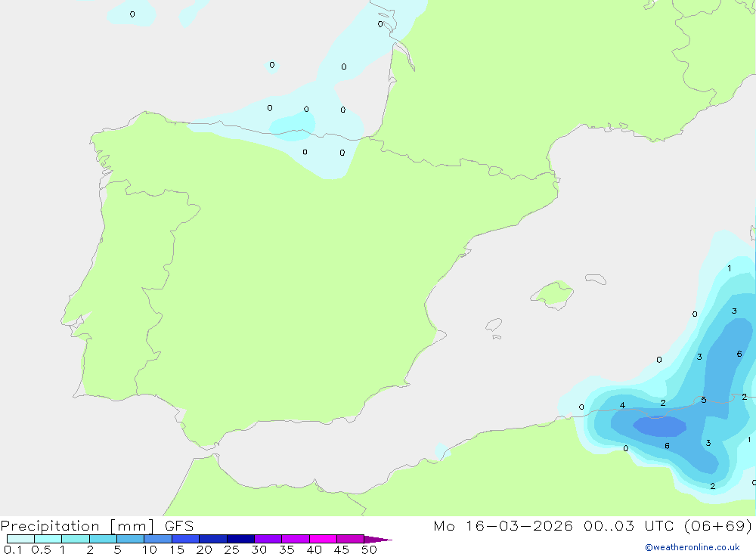Click the date text 'Mo 16-03-2026'
The width and height of the screenshot is (756, 554).
(503, 526)
